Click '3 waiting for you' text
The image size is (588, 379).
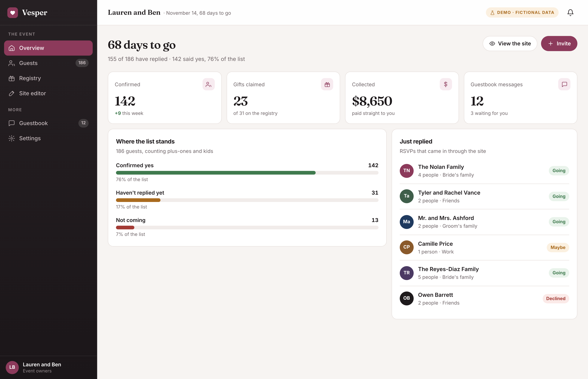coord(489,113)
